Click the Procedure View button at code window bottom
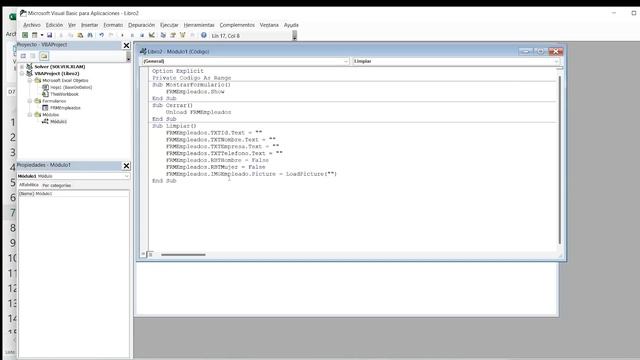 (144, 254)
